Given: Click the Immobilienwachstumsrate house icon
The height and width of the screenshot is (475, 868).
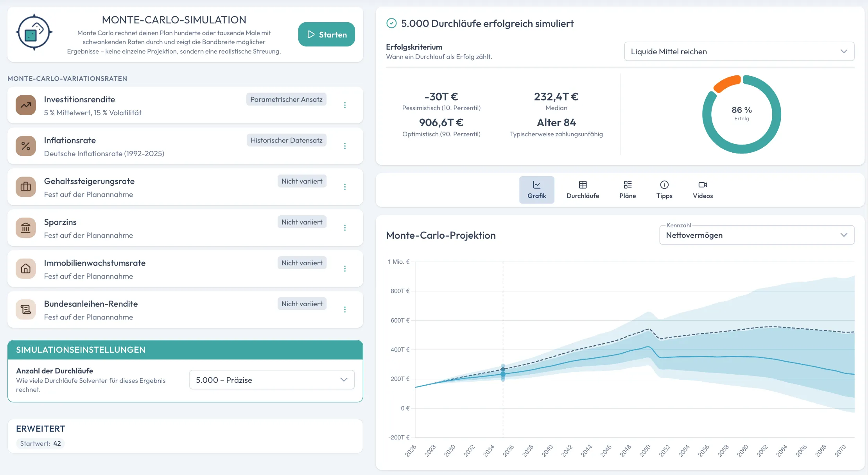Looking at the screenshot, I should pyautogui.click(x=26, y=269).
